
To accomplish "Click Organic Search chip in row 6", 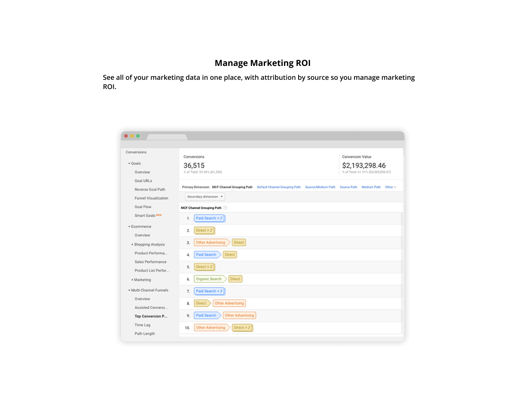I will tap(210, 279).
